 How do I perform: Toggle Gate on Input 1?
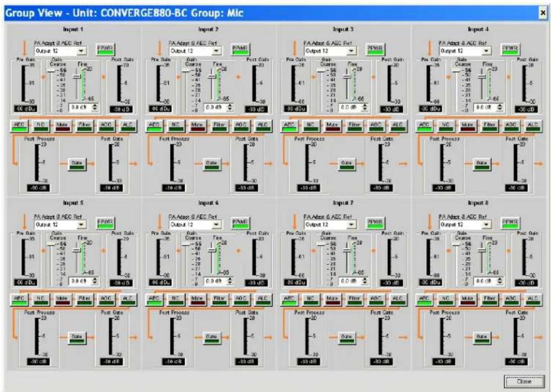coord(77,164)
